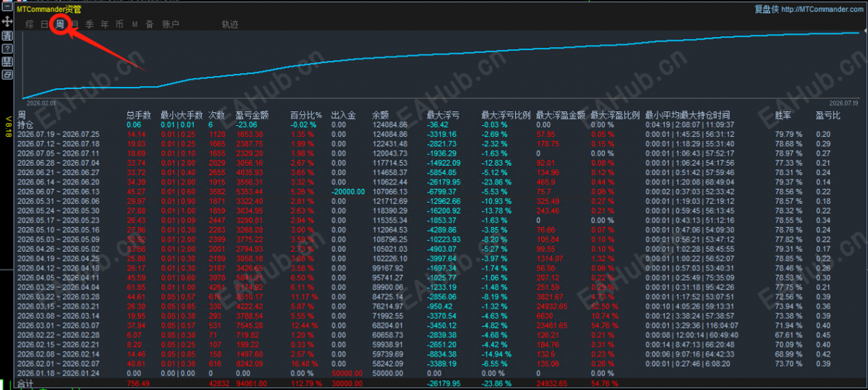Screen dimensions: 868x390
Task: Click the 余额 column header
Action: click(x=380, y=115)
